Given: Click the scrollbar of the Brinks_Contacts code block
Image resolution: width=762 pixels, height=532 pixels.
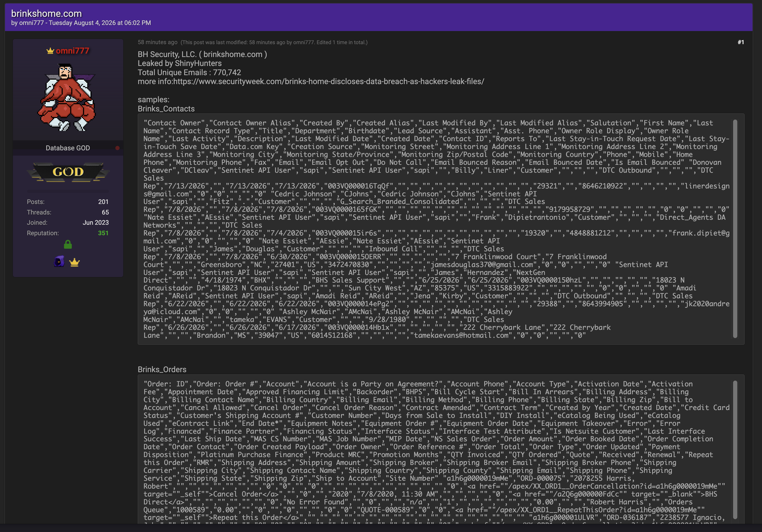Looking at the screenshot, I should pos(735,228).
